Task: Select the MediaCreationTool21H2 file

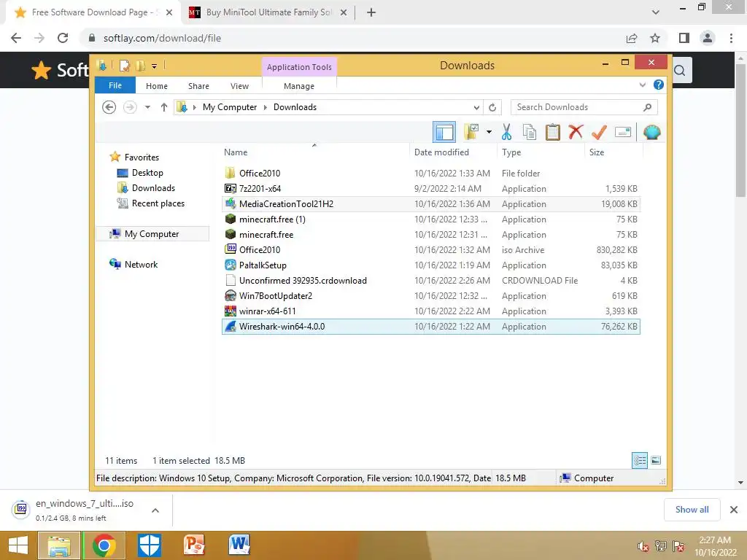Action: pyautogui.click(x=430, y=204)
